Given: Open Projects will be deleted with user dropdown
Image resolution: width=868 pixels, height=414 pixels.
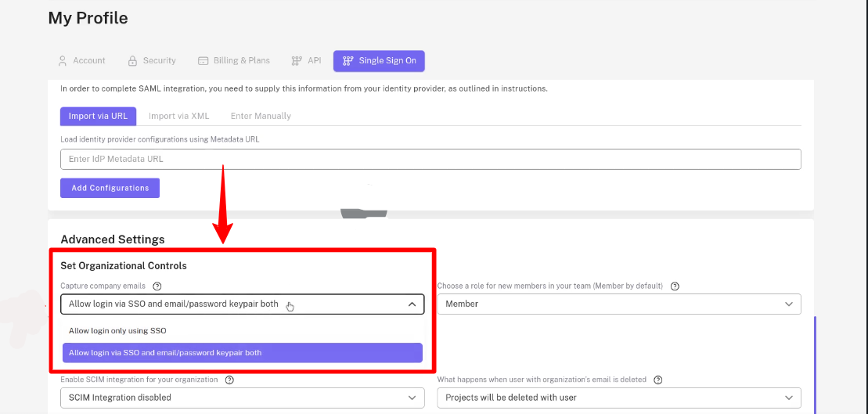Looking at the screenshot, I should (619, 398).
